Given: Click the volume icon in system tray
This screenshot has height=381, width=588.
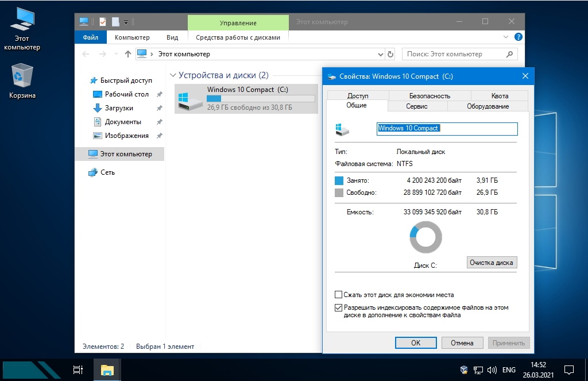Looking at the screenshot, I should (x=492, y=370).
